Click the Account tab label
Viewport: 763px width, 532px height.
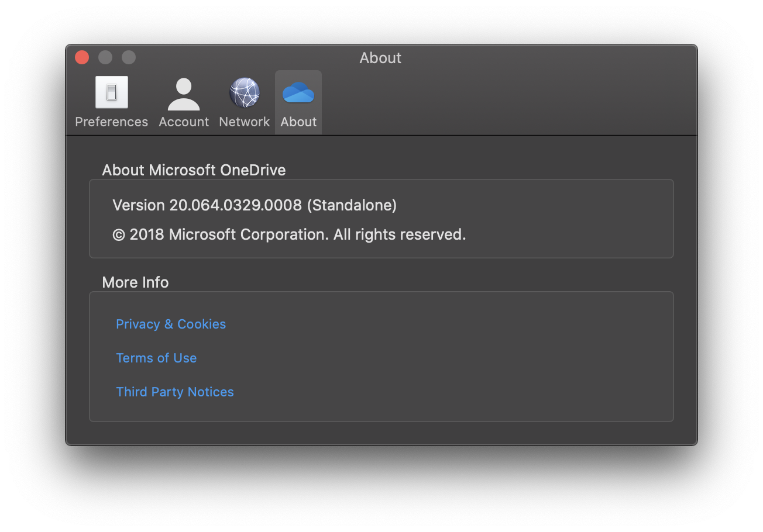pos(184,122)
